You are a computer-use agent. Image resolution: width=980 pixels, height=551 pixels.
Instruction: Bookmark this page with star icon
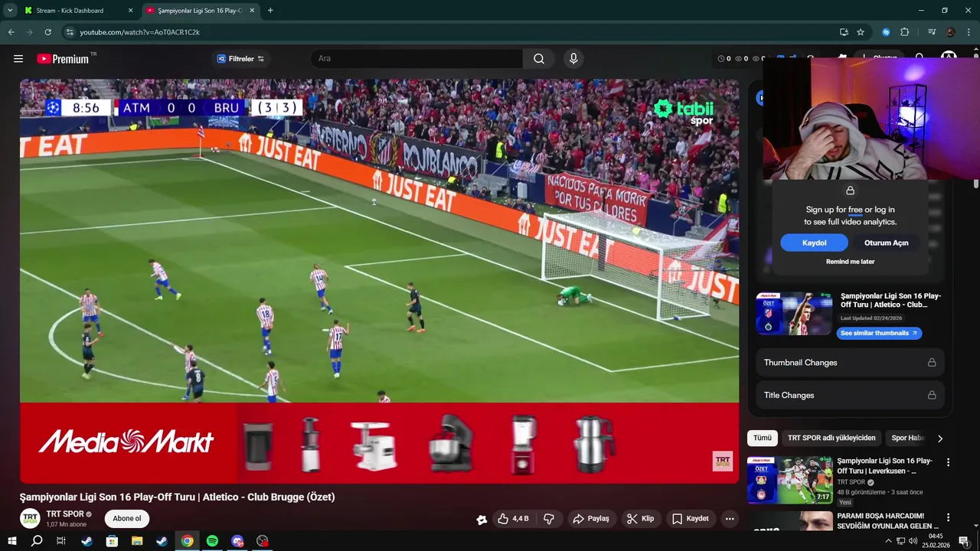861,32
